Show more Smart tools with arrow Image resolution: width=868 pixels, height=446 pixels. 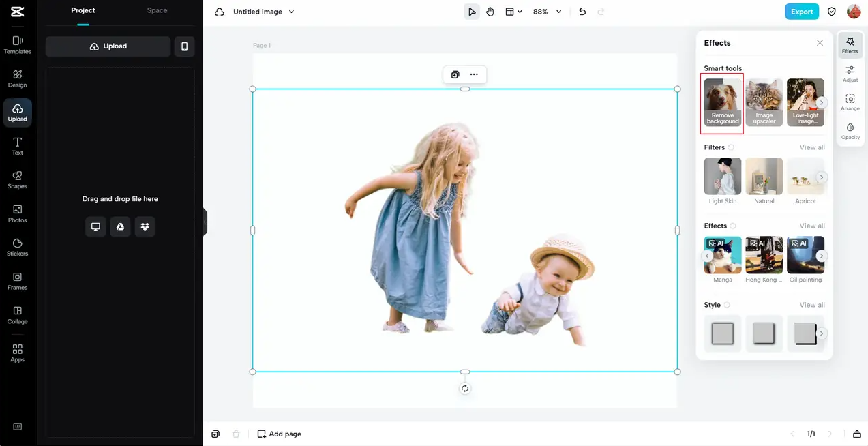(822, 102)
